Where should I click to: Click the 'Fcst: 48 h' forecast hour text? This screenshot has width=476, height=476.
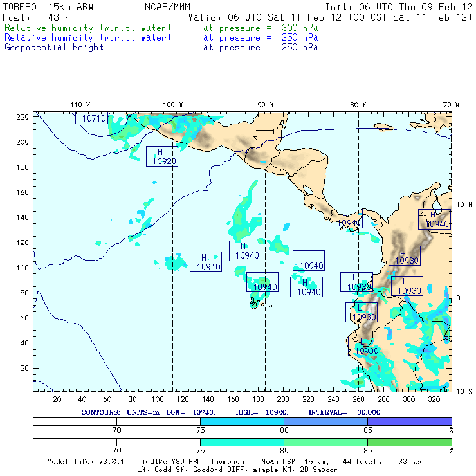[x=37, y=17]
